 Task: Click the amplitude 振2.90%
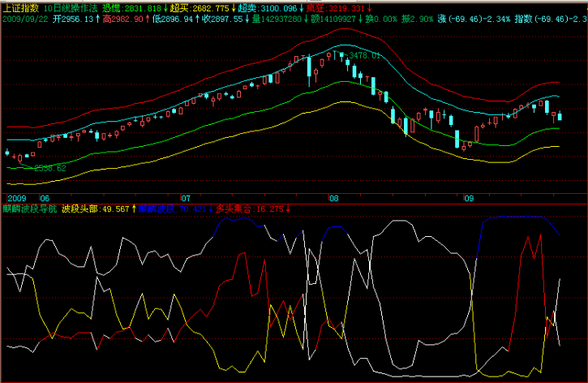coord(417,19)
